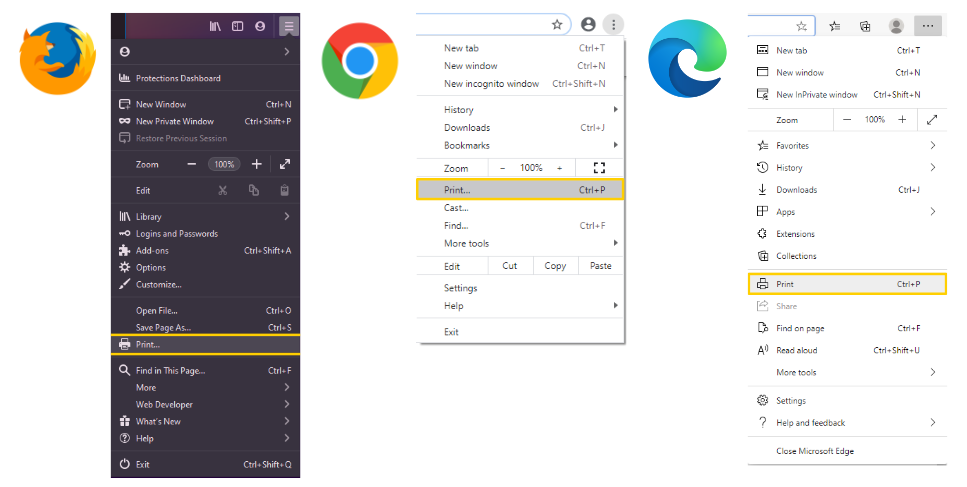Click Edge Favorites toolbar icon
Screen dimensions: 967x487
[834, 26]
